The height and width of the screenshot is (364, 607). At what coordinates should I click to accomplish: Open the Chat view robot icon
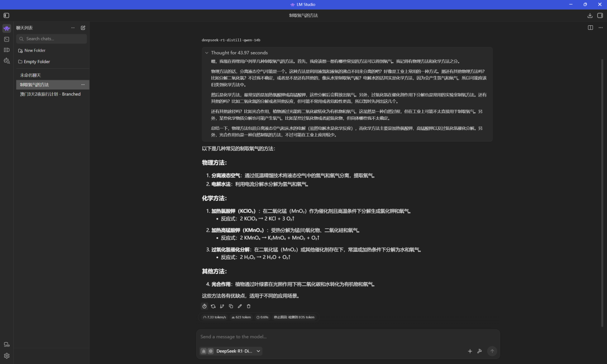tap(7, 28)
